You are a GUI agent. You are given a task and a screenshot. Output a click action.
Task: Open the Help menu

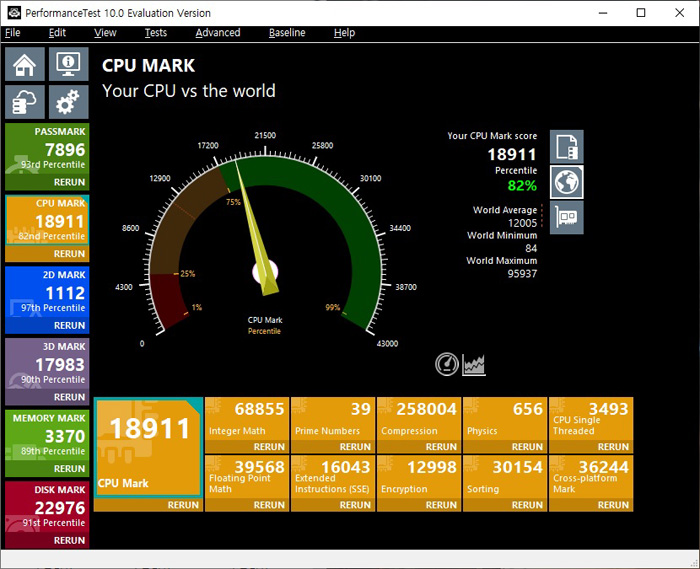tap(344, 33)
